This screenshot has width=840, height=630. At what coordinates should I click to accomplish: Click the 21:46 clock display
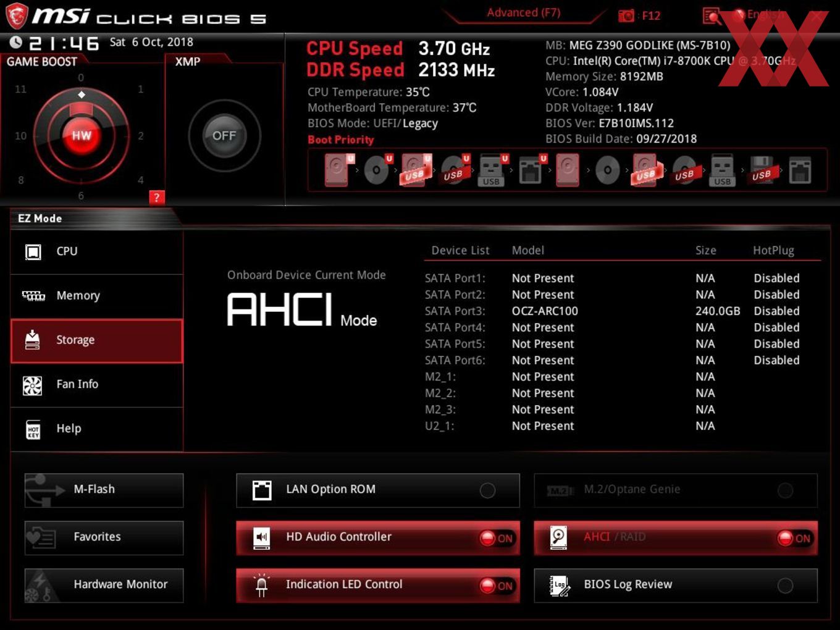(x=64, y=43)
